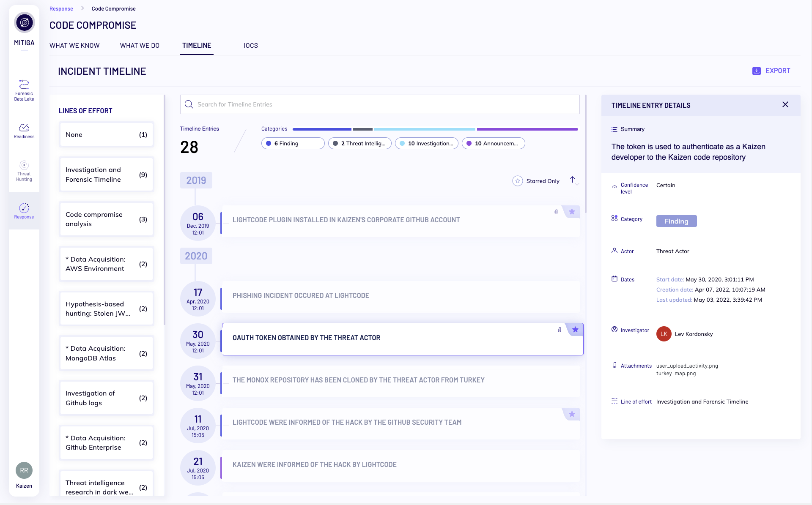Unstar the OAuth token obtained entry

pos(575,330)
